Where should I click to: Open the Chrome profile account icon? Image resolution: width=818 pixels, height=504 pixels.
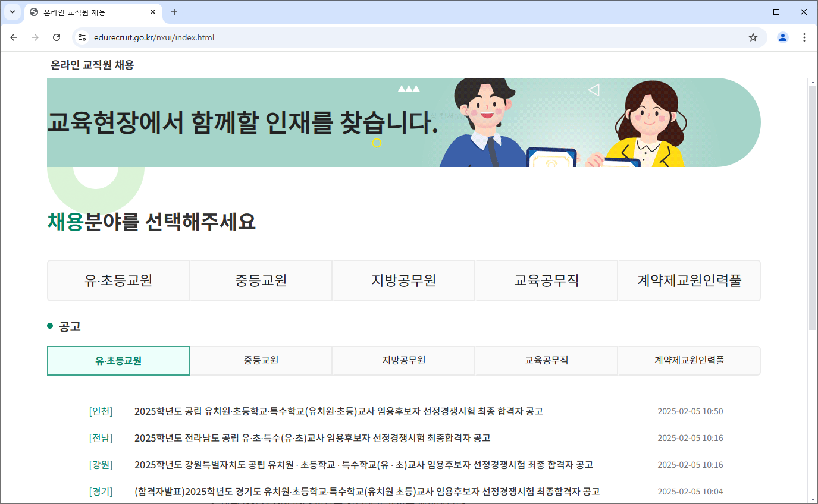(x=782, y=37)
